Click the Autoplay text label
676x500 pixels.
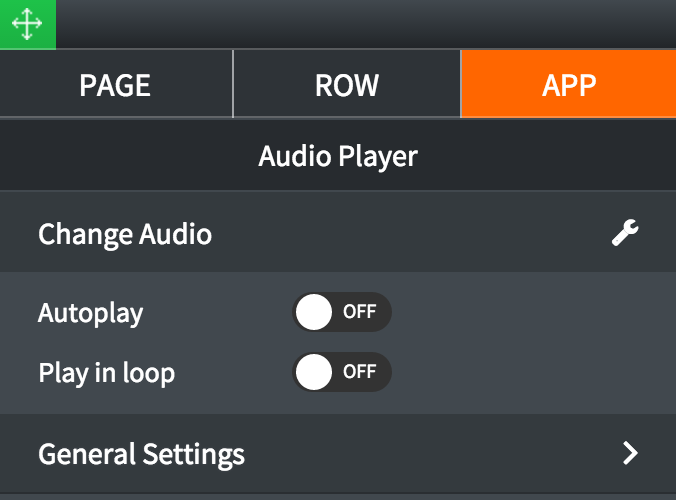[90, 313]
